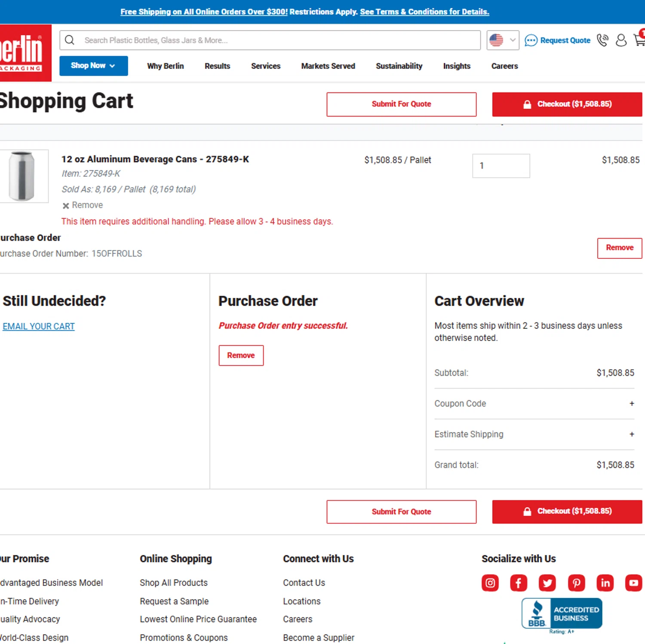Open 12 oz Aluminum Beverage Cans product link
Screen dimensions: 645x644
click(x=155, y=159)
